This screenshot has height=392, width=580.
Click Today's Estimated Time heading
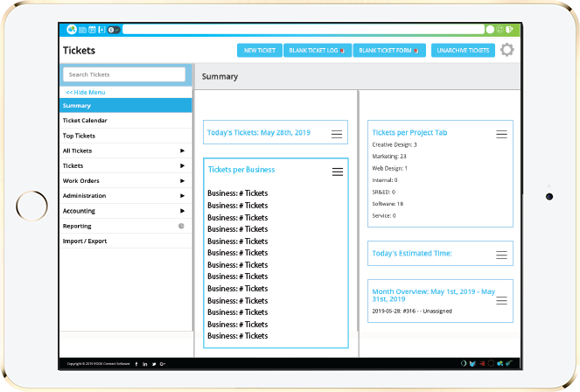412,254
